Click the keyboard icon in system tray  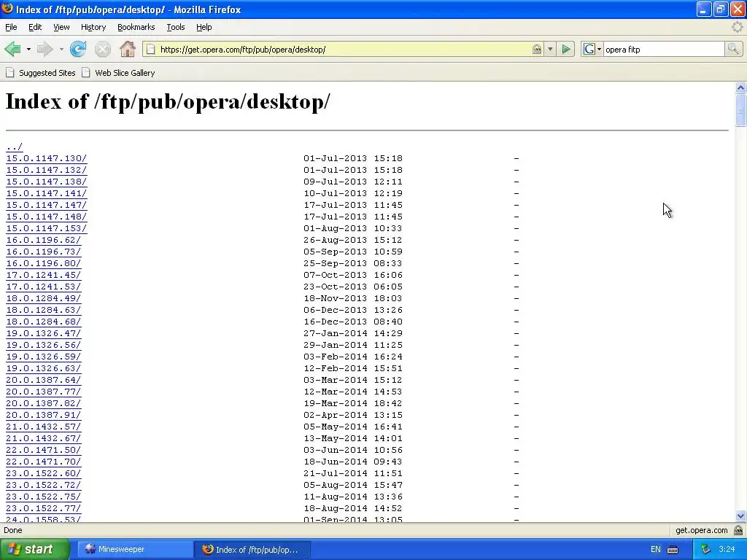(x=673, y=550)
